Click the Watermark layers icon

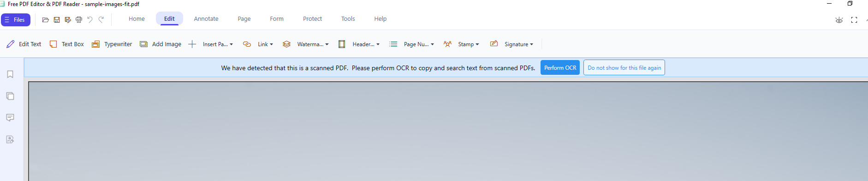pyautogui.click(x=286, y=44)
